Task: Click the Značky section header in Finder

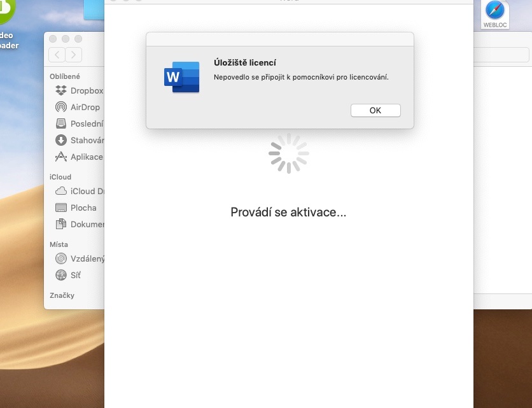Action: pos(62,295)
